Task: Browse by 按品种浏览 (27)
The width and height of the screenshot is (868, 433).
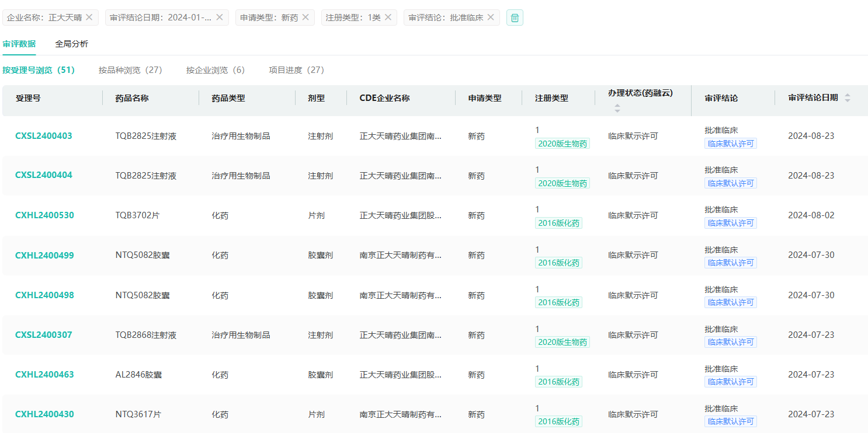Action: [130, 70]
